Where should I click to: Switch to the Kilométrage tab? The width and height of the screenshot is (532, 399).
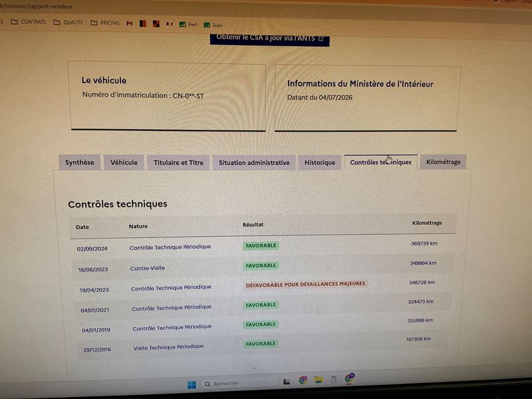[443, 162]
